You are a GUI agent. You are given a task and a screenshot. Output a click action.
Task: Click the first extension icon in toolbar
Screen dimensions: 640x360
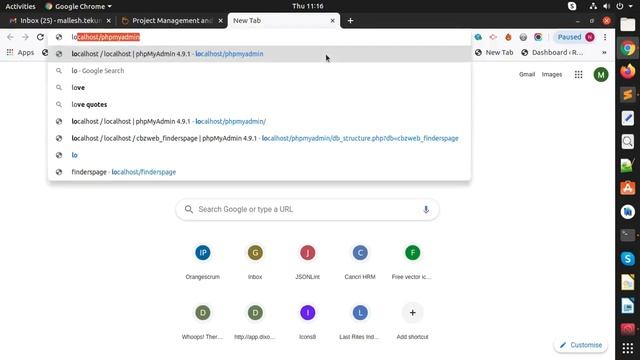[478, 37]
